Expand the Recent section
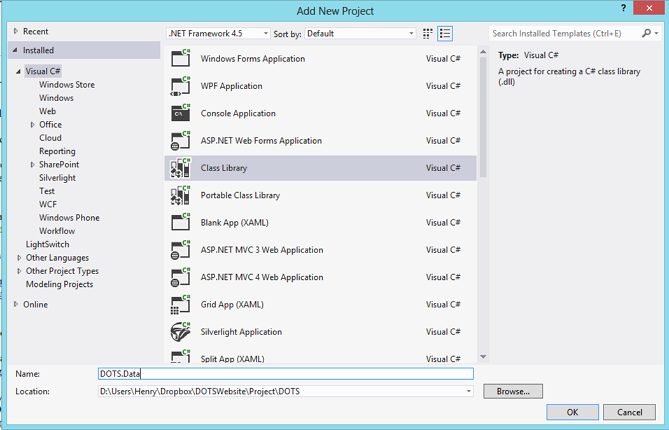Image resolution: width=669 pixels, height=430 pixels. [x=16, y=31]
